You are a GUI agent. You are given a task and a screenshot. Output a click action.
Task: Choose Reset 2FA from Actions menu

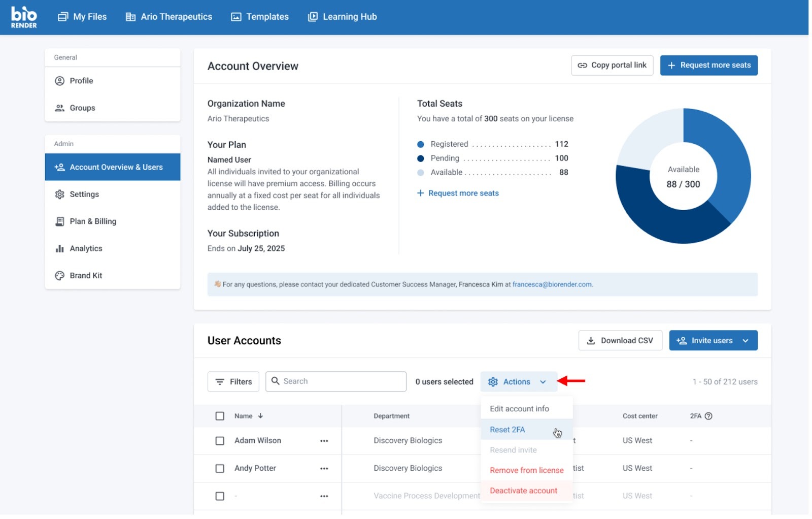pos(507,430)
